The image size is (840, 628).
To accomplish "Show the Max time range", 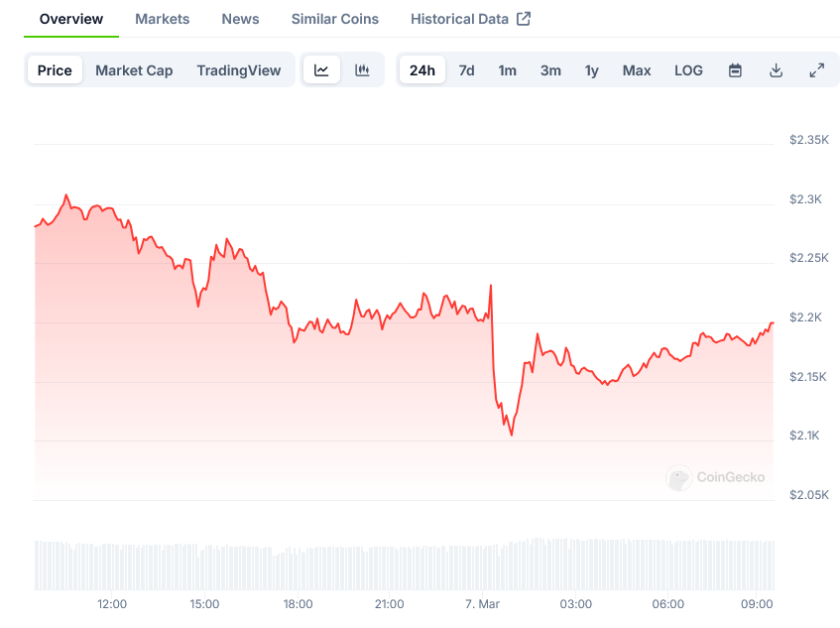I will [637, 70].
